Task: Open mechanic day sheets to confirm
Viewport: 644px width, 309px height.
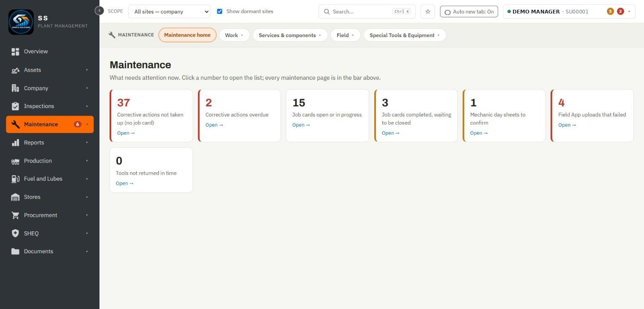Action: tap(479, 133)
